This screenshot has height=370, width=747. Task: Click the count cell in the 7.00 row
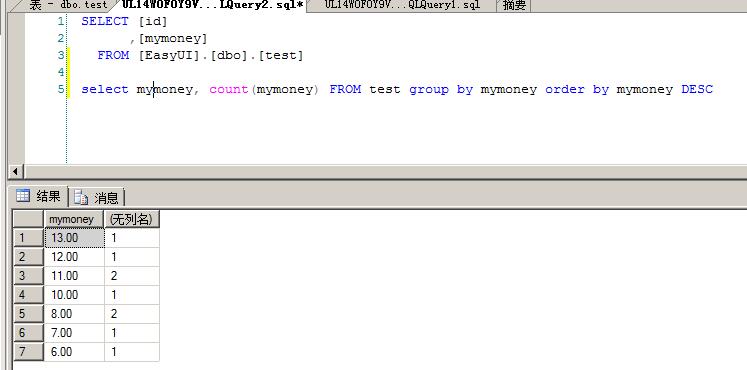(132, 333)
